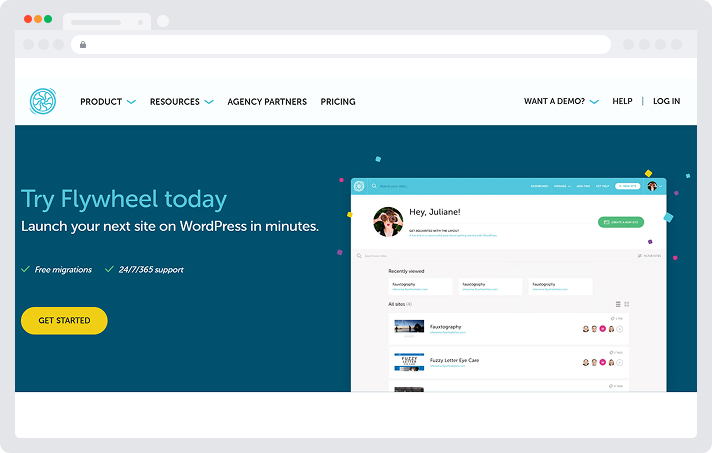Image resolution: width=712 pixels, height=453 pixels.
Task: Click the Free migrations text
Action: click(x=63, y=270)
